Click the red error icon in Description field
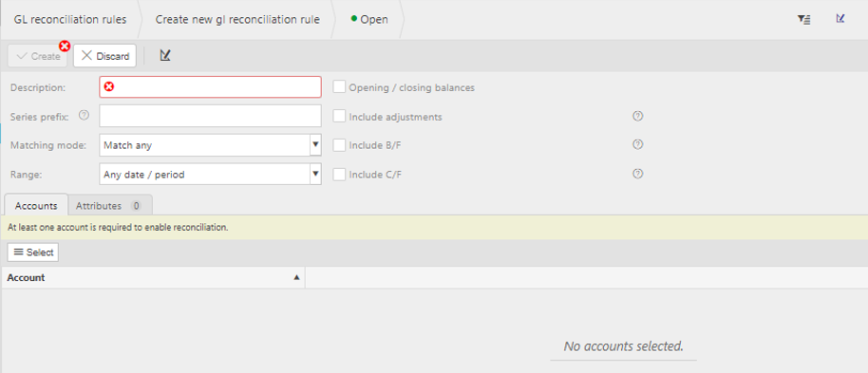This screenshot has width=868, height=373. (x=109, y=87)
